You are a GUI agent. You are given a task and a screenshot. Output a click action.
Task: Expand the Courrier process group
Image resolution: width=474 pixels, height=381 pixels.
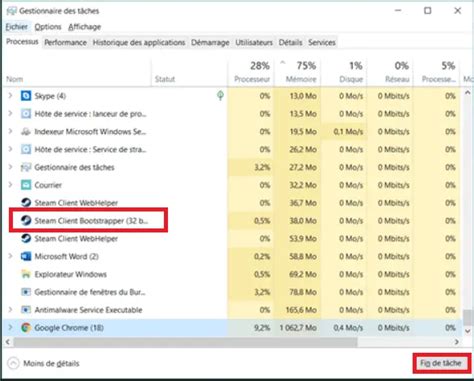click(10, 185)
